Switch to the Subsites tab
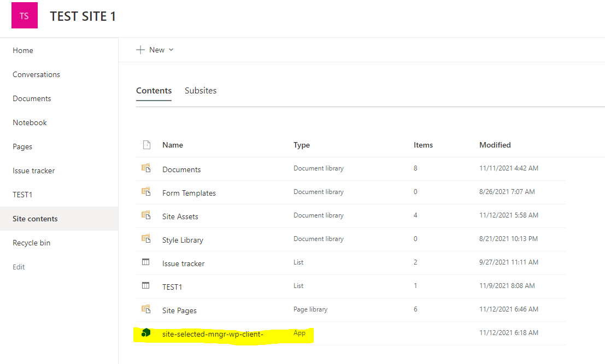Image resolution: width=605 pixels, height=364 pixels. [x=201, y=90]
